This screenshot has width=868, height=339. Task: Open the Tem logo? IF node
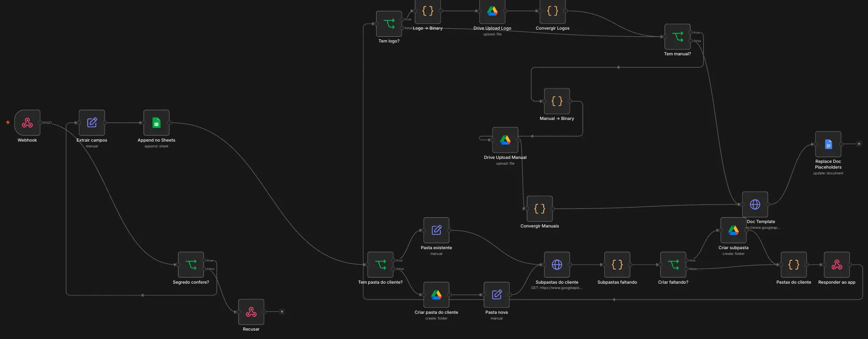click(389, 24)
